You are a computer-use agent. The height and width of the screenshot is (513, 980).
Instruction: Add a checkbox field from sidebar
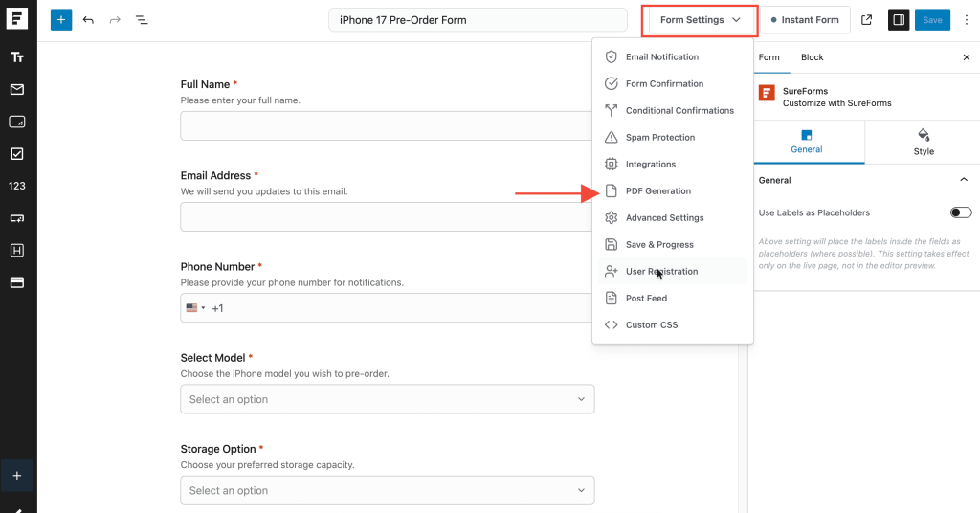click(x=17, y=154)
